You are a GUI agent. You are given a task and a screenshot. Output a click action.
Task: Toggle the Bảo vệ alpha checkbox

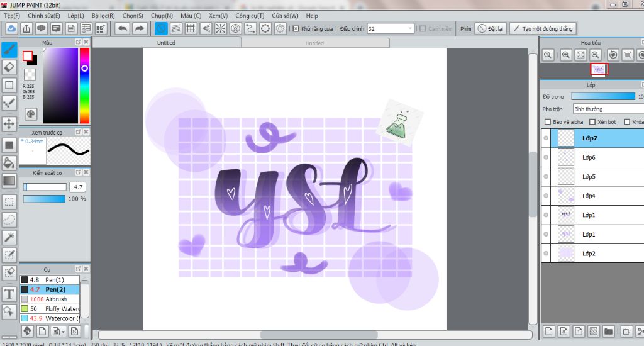coord(548,121)
